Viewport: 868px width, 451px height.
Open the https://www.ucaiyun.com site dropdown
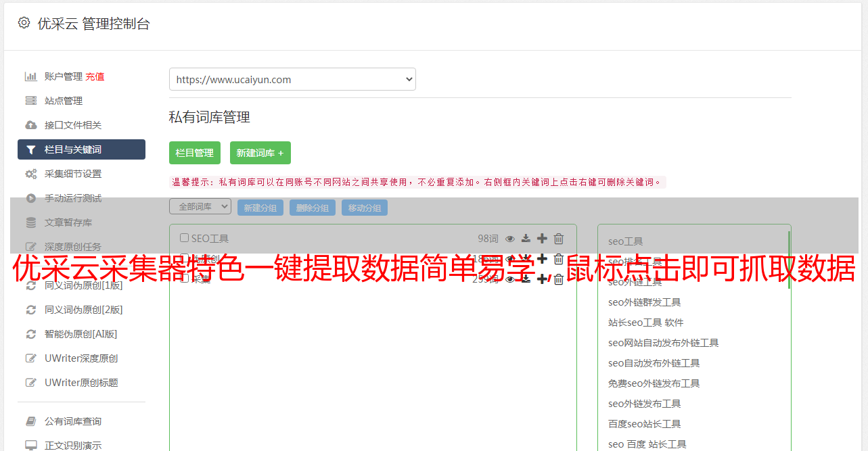tap(292, 79)
